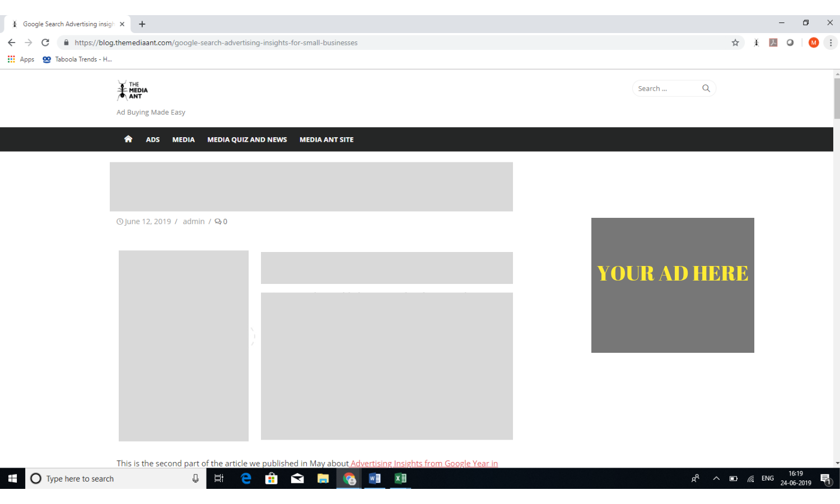Open The Media Ant extension icon
Screen dimensions: 840x504
click(x=757, y=42)
